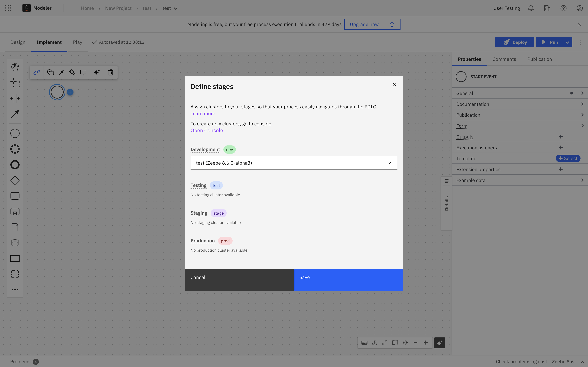
Task: Expand the Development cluster dropdown
Action: coord(389,163)
